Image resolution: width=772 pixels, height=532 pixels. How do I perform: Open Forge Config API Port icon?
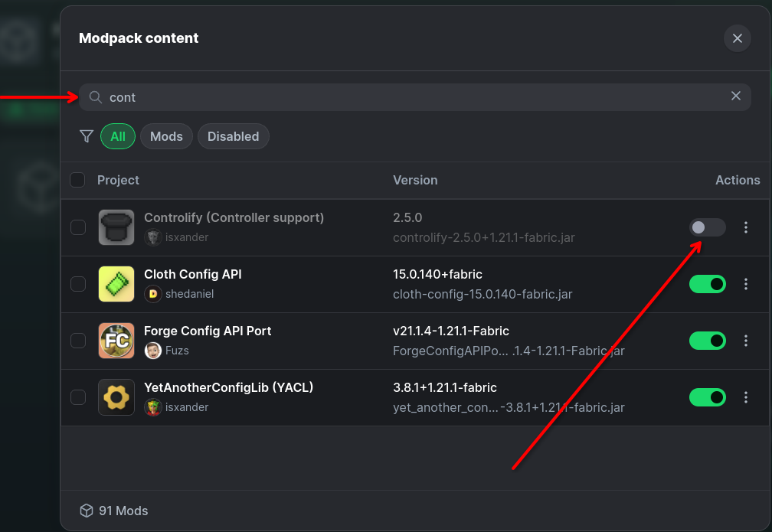116,341
